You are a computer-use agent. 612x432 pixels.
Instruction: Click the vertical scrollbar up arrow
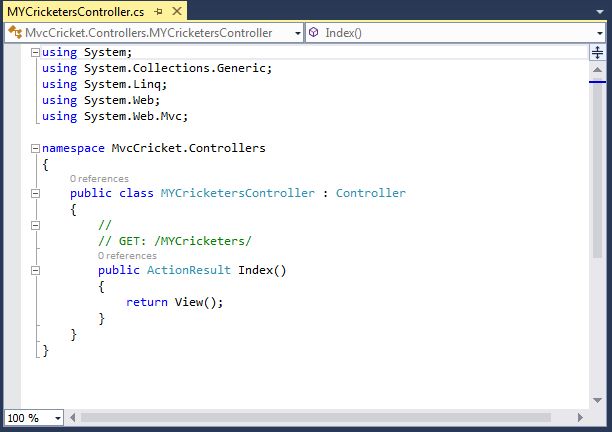598,70
